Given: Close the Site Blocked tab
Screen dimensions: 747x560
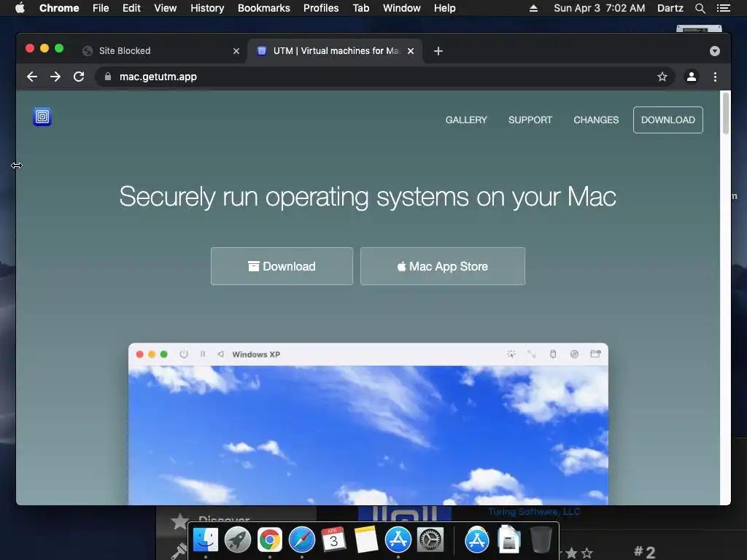Looking at the screenshot, I should pyautogui.click(x=236, y=51).
